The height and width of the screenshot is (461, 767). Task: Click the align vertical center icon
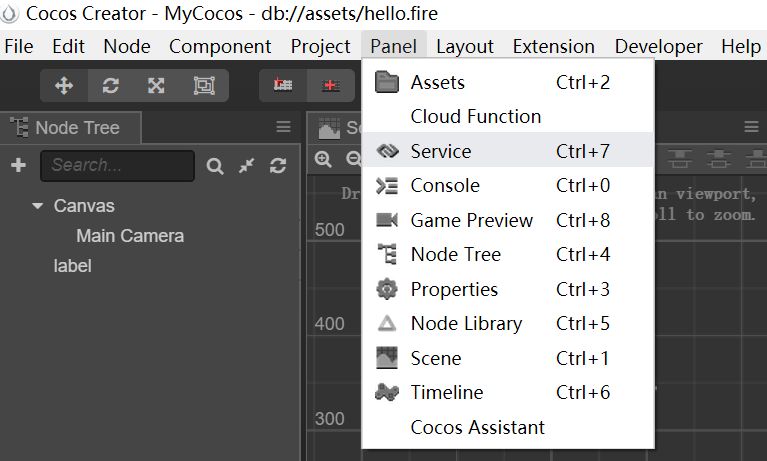718,159
